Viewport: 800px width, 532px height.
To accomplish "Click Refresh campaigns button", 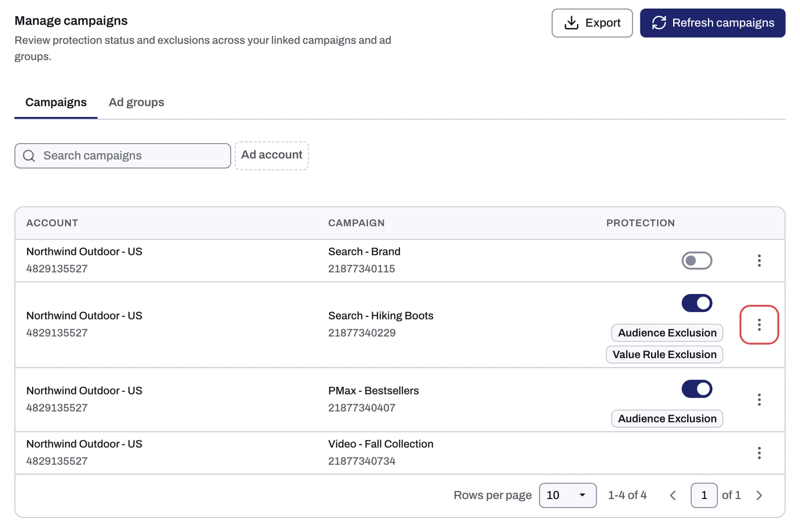I will (x=712, y=23).
